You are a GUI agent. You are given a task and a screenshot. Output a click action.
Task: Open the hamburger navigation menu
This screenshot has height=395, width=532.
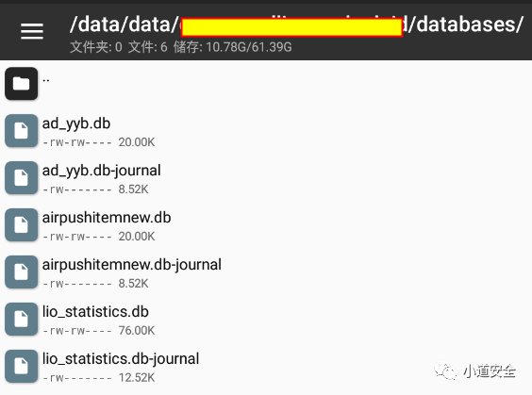(x=32, y=31)
